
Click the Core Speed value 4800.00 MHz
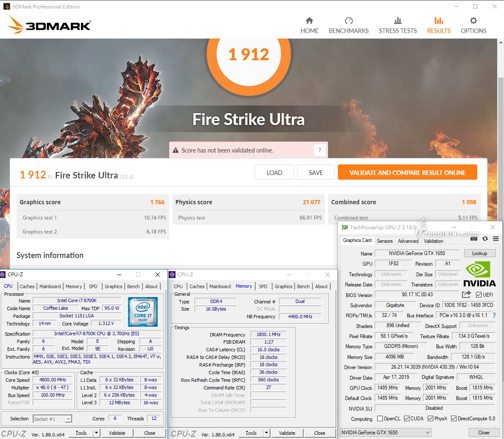click(x=53, y=380)
